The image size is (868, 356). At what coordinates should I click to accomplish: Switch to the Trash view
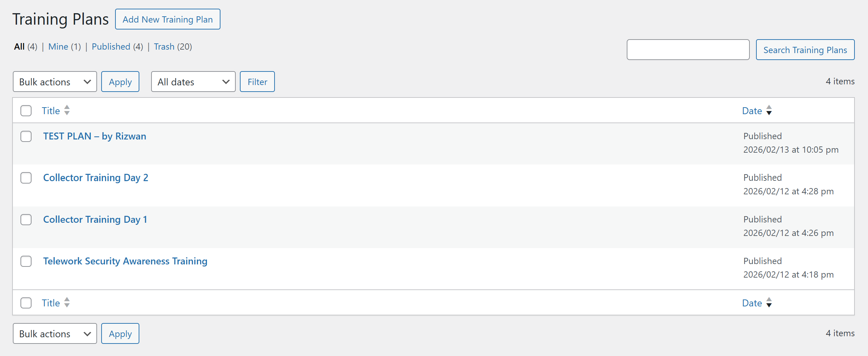pos(164,47)
